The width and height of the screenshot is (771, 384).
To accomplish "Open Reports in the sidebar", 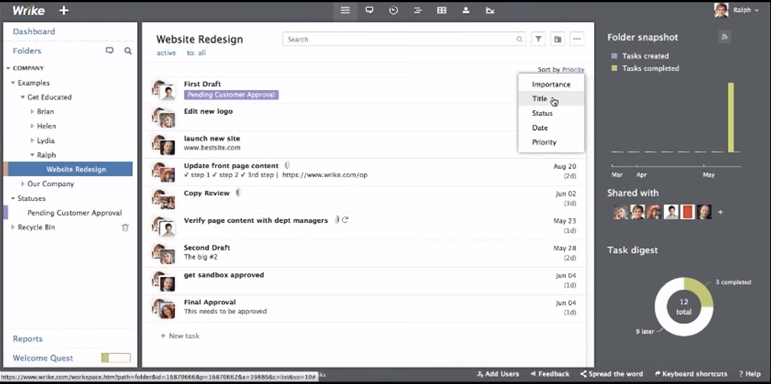I will pos(28,339).
